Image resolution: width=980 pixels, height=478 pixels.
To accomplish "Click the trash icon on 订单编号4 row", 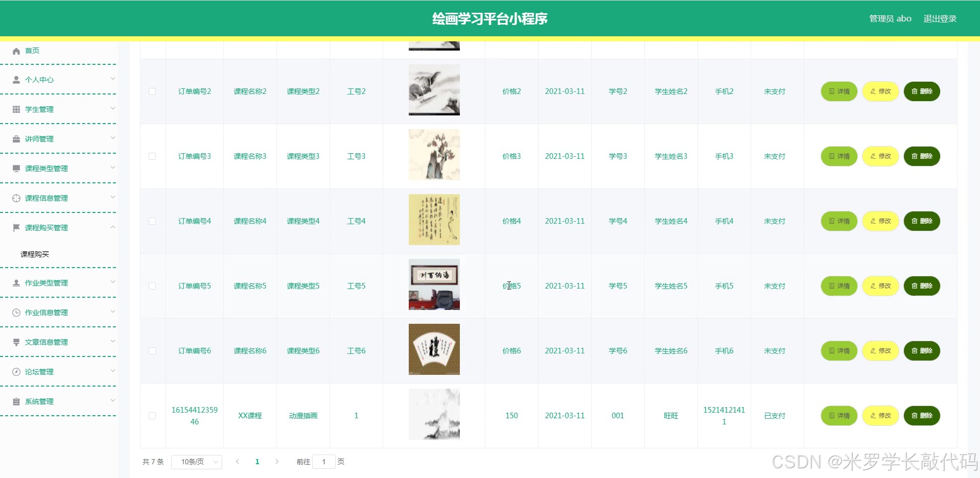I will click(914, 221).
